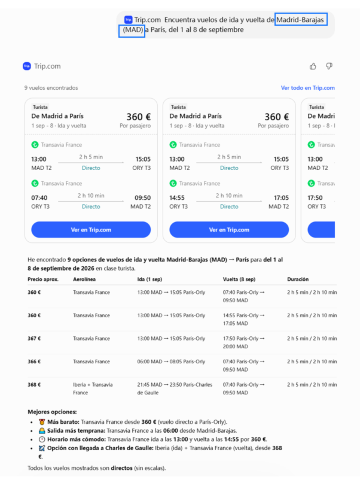Click the icon beside 'Opción con llegada a Charles de Gaulle'
This screenshot has height=480, width=360.
(x=42, y=448)
